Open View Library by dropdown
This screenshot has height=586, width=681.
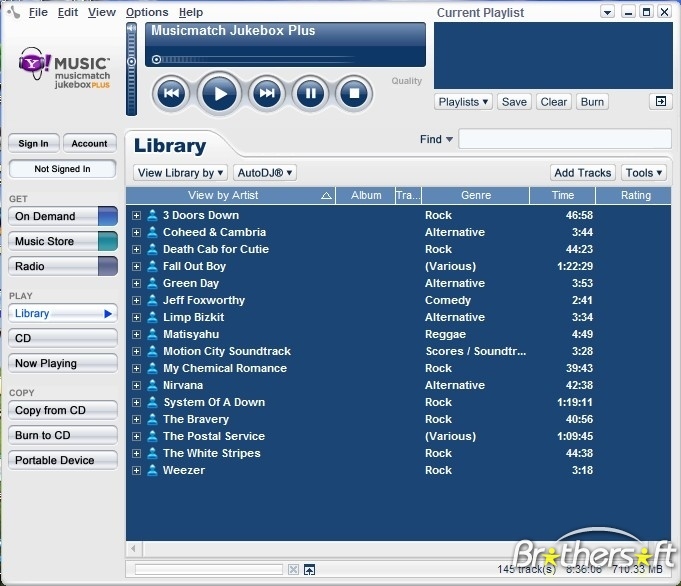click(x=180, y=173)
